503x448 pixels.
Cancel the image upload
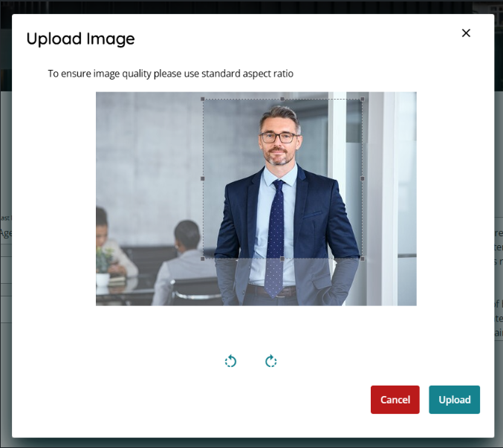[x=395, y=400]
